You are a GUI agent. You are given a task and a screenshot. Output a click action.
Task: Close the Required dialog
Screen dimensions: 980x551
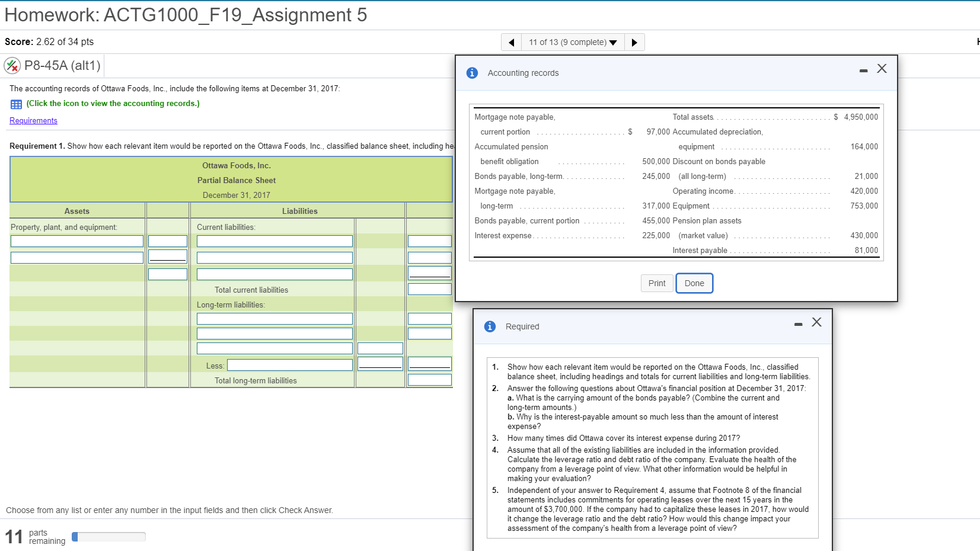pyautogui.click(x=816, y=322)
